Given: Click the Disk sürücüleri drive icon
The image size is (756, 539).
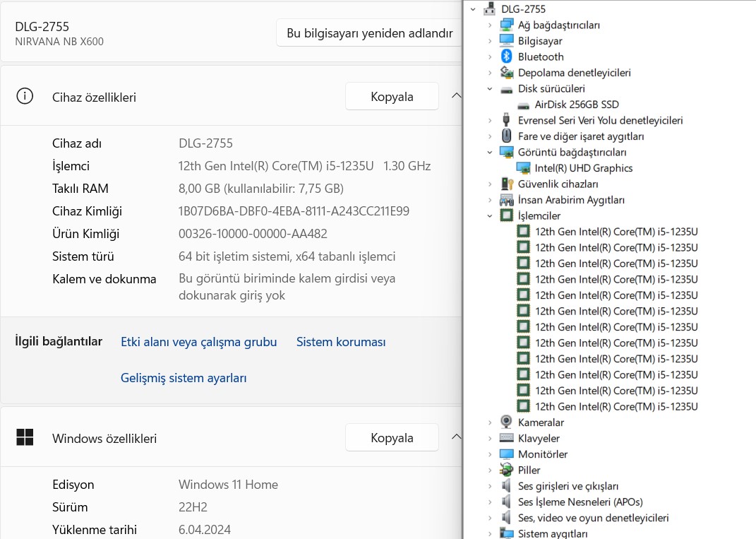Looking at the screenshot, I should [506, 89].
